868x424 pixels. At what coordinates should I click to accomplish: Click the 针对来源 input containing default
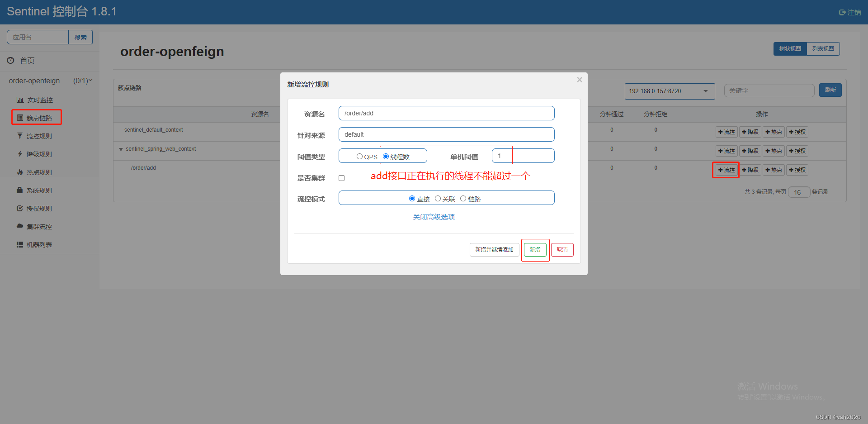pos(446,134)
